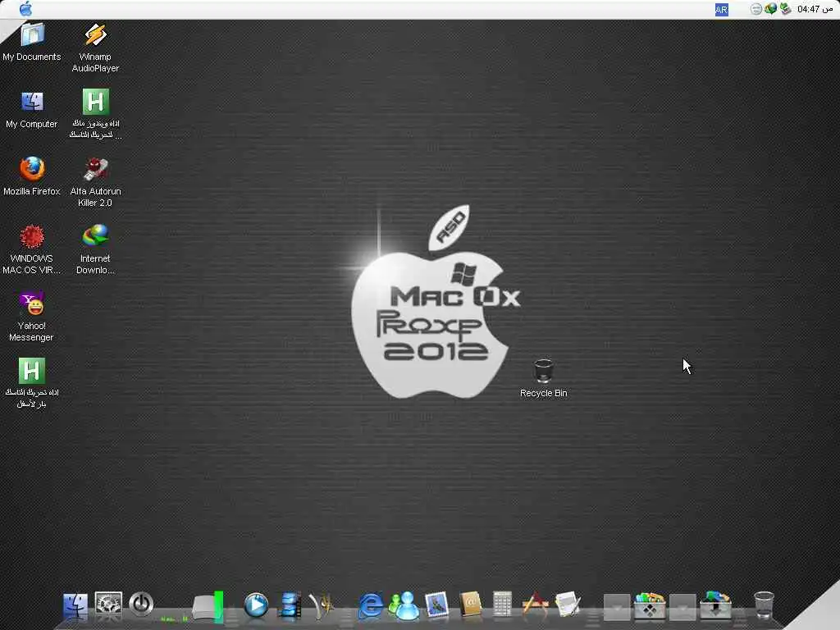Open Yahoo! Messenger desktop icon

click(x=32, y=304)
